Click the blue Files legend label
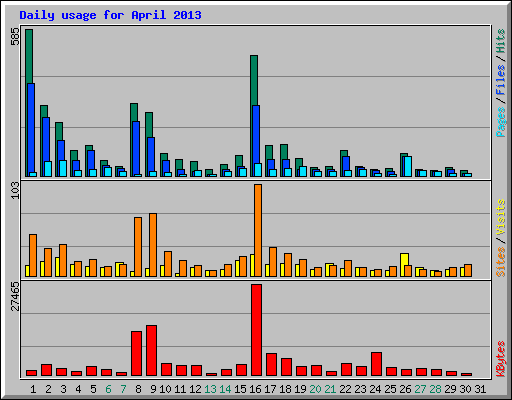Image resolution: width=512 pixels, height=400 pixels. click(x=500, y=80)
